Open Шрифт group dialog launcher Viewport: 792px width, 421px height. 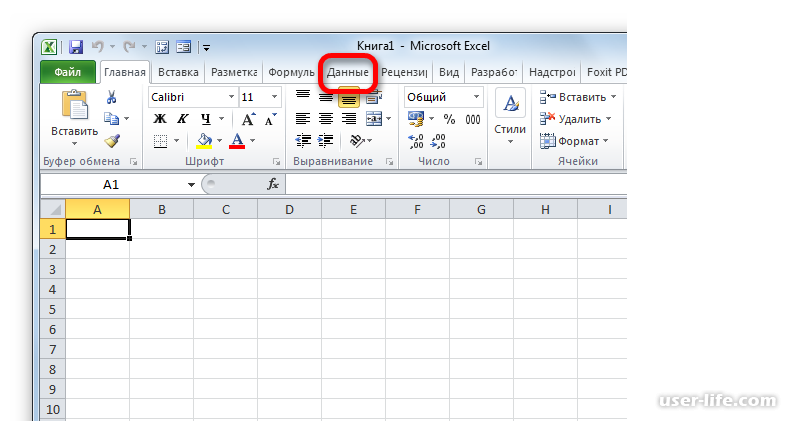[276, 162]
